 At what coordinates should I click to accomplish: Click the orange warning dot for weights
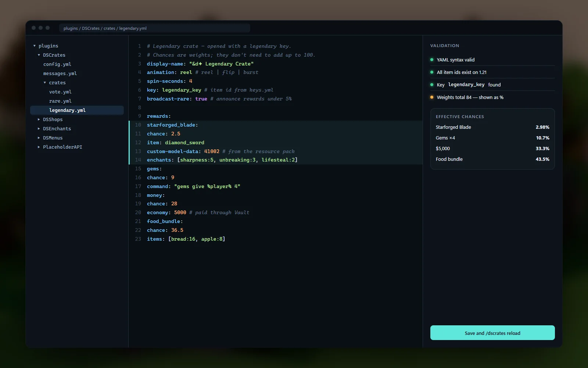point(432,98)
